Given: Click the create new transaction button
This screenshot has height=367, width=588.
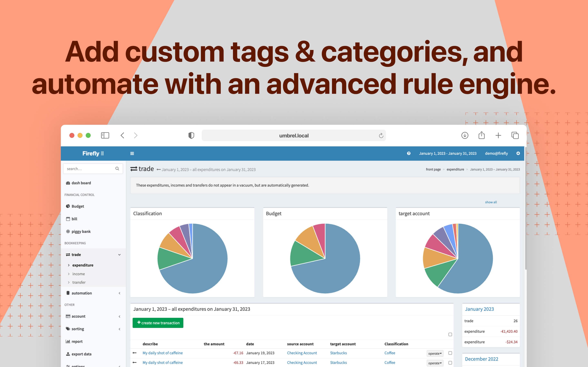Looking at the screenshot, I should (x=158, y=323).
